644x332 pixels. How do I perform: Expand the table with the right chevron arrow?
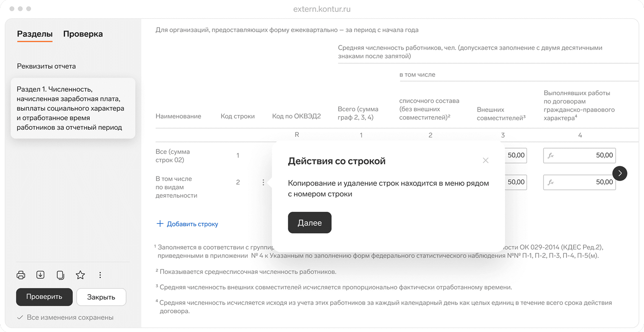(x=620, y=173)
